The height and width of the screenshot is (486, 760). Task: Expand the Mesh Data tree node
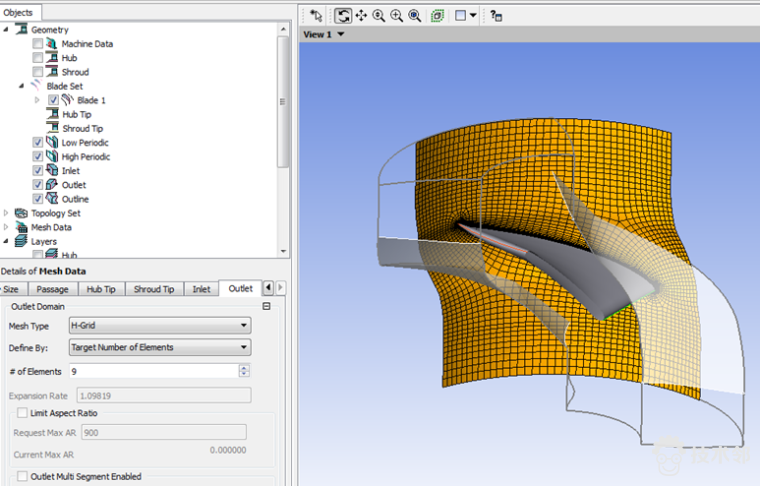pos(6,227)
